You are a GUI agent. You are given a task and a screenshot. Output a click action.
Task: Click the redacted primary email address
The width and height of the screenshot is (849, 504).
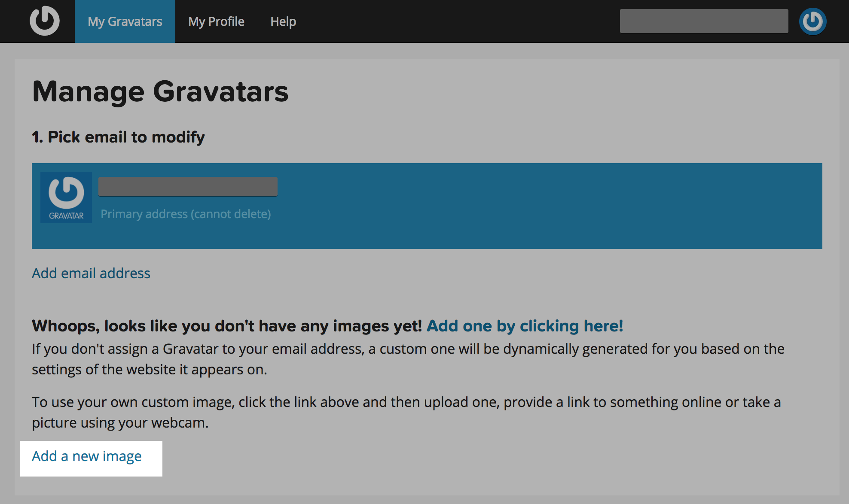point(188,186)
